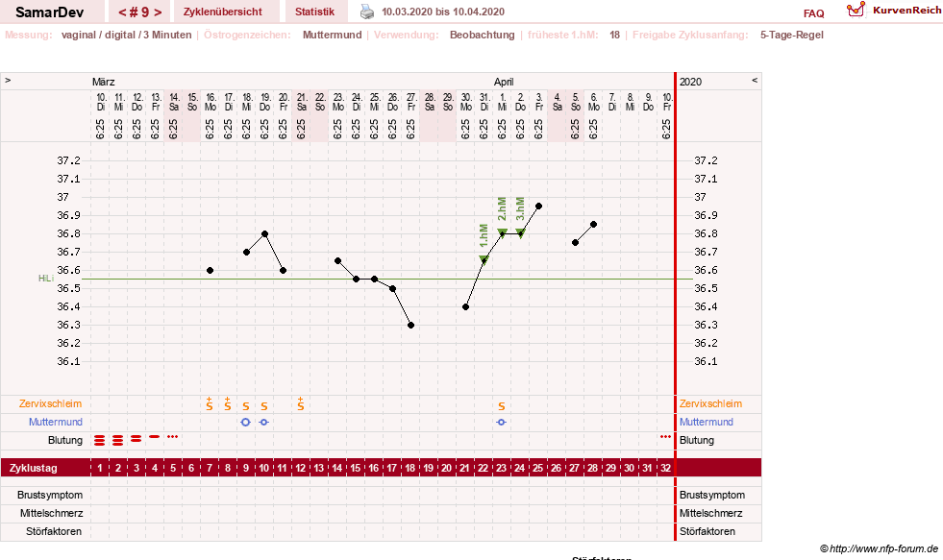Open the KurvenReich logo link
Screen dimensions: 943x560
point(894,11)
